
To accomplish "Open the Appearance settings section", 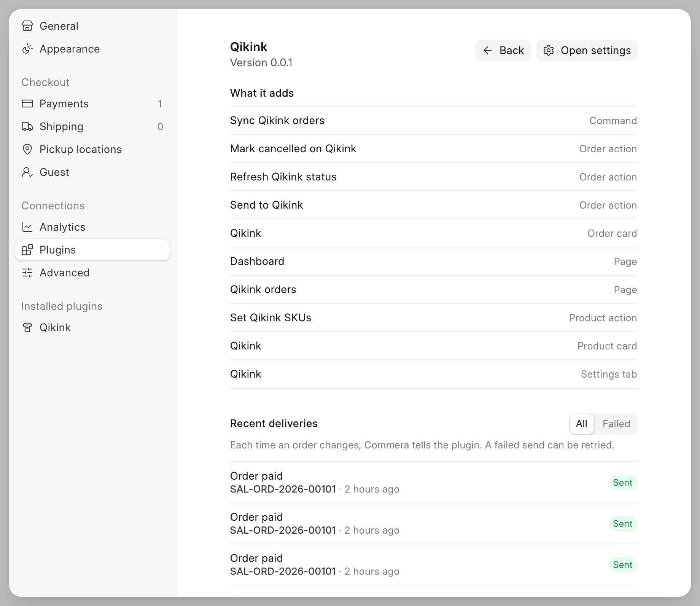I will 92,49.
